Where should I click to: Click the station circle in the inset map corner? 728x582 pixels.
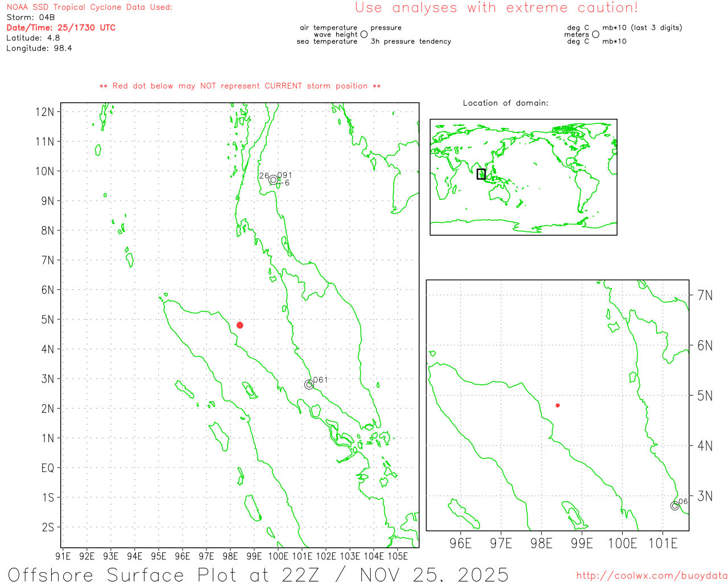(675, 506)
